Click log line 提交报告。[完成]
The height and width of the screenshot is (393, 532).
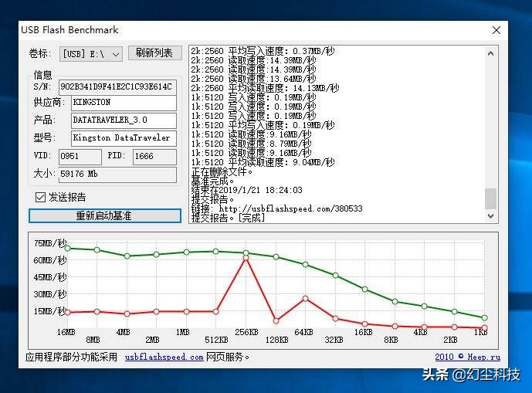(x=228, y=218)
